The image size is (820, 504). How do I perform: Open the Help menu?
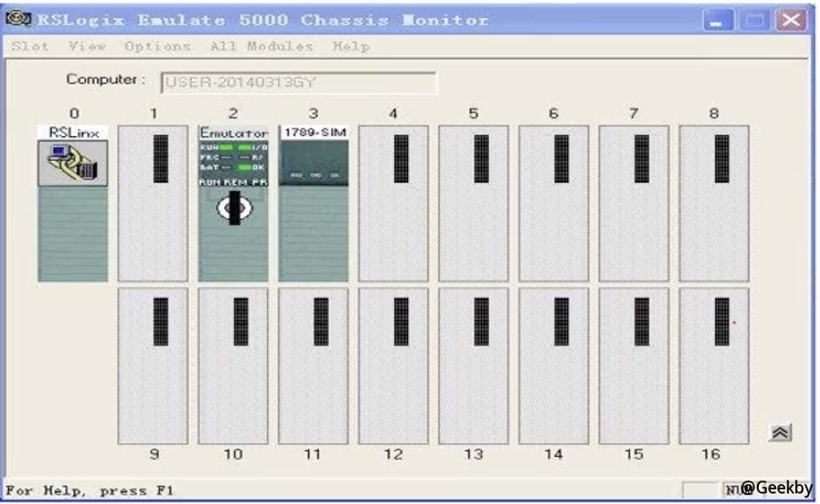[350, 47]
